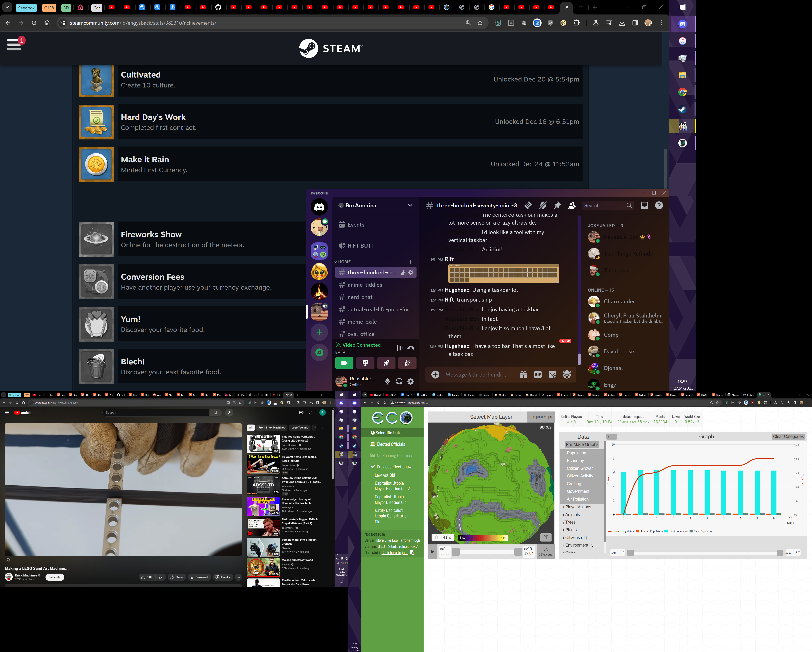Toggle Discord screen share button
Image resolution: width=812 pixels, height=652 pixels.
pyautogui.click(x=365, y=363)
